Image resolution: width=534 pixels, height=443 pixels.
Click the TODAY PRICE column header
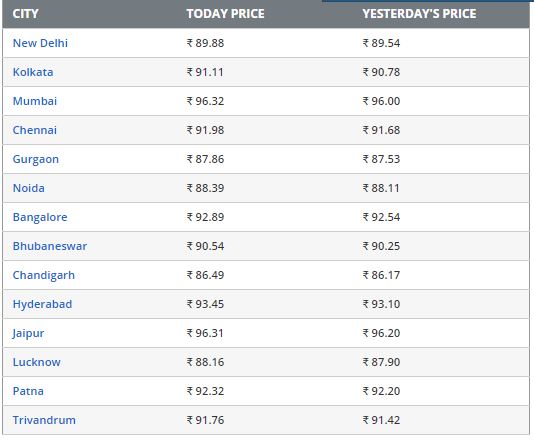point(225,14)
